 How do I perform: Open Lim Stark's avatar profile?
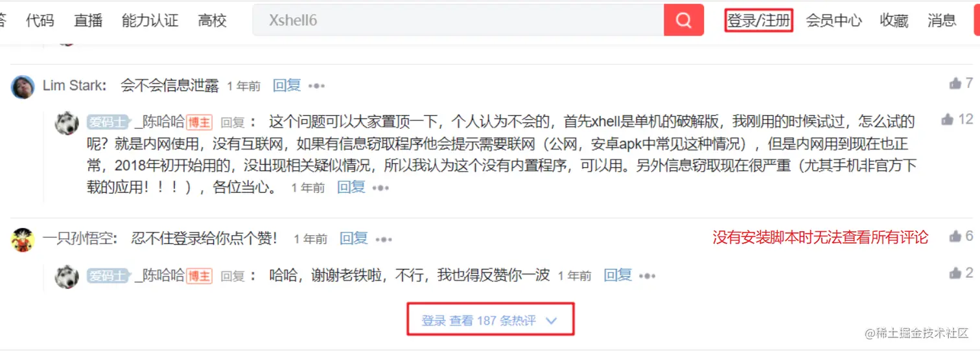23,87
